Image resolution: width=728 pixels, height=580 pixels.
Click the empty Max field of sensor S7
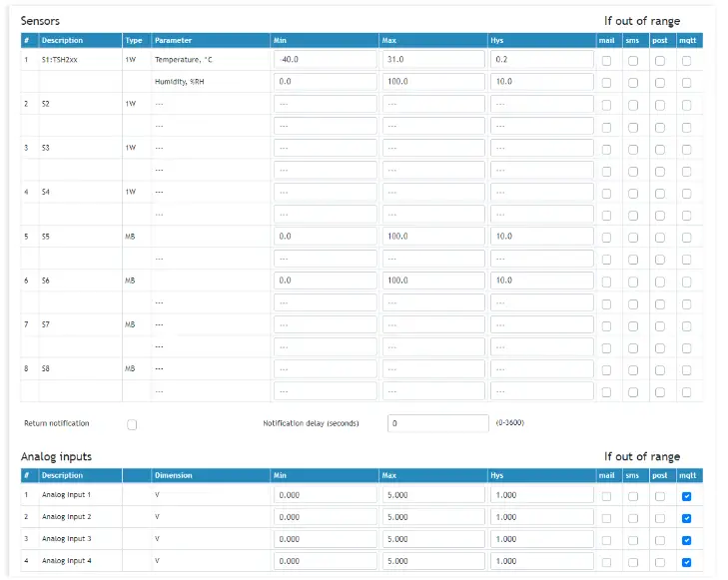point(433,324)
